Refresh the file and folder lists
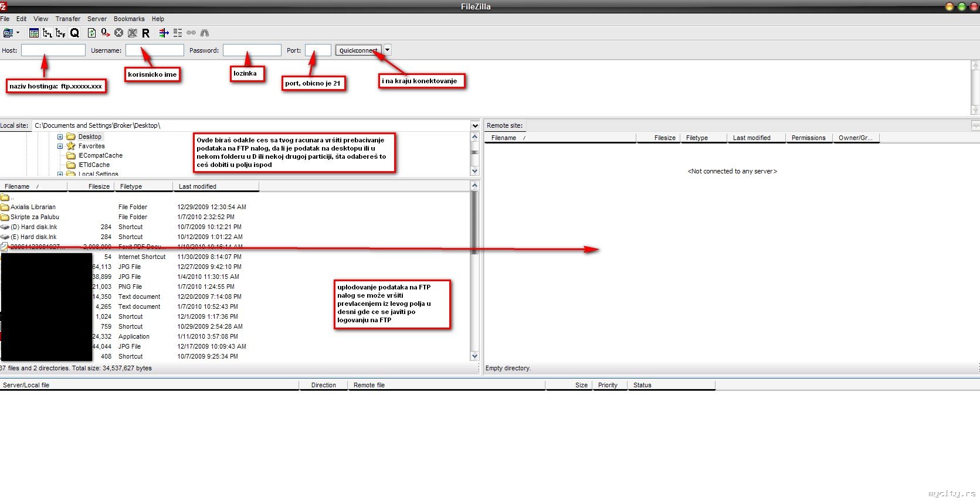The width and height of the screenshot is (980, 501). 91,33
